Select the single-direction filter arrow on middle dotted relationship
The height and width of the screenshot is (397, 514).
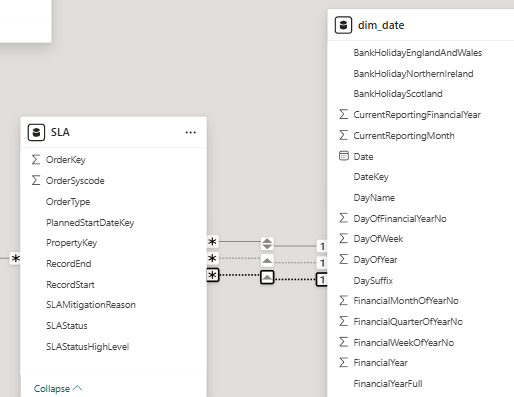pyautogui.click(x=267, y=260)
